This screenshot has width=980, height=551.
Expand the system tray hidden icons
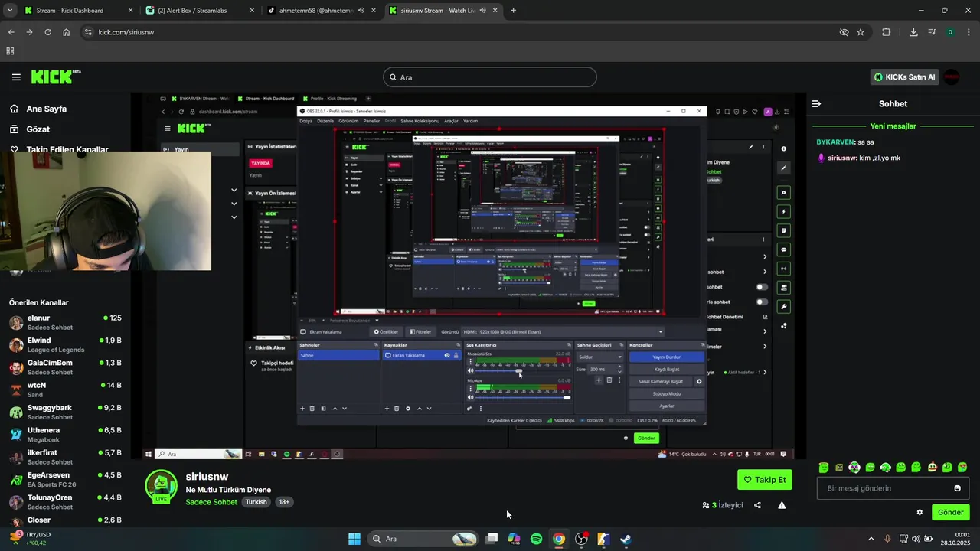point(871,539)
